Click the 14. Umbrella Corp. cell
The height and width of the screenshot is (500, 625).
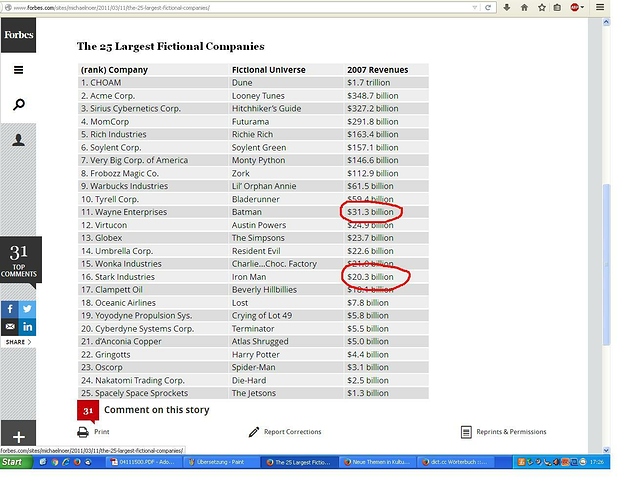153,251
